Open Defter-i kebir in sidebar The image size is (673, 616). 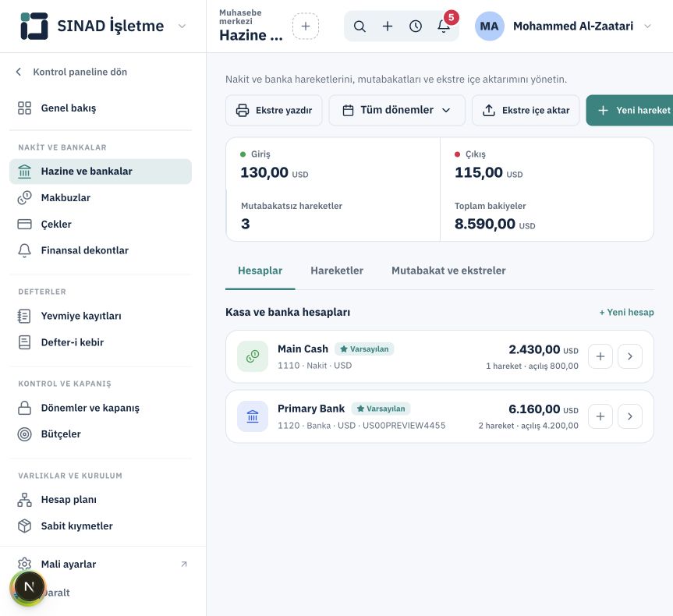coord(101,342)
